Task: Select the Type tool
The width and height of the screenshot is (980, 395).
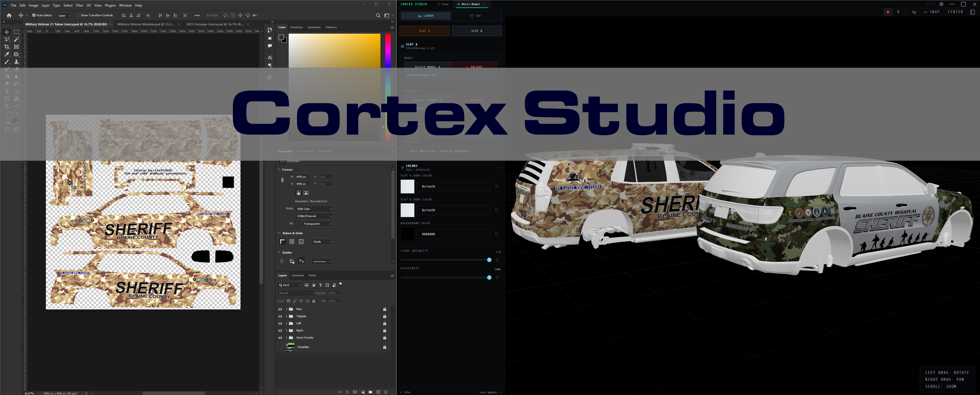Action: point(7,92)
